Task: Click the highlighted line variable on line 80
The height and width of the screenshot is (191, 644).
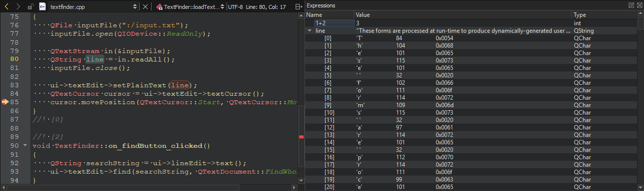Action: click(95, 59)
